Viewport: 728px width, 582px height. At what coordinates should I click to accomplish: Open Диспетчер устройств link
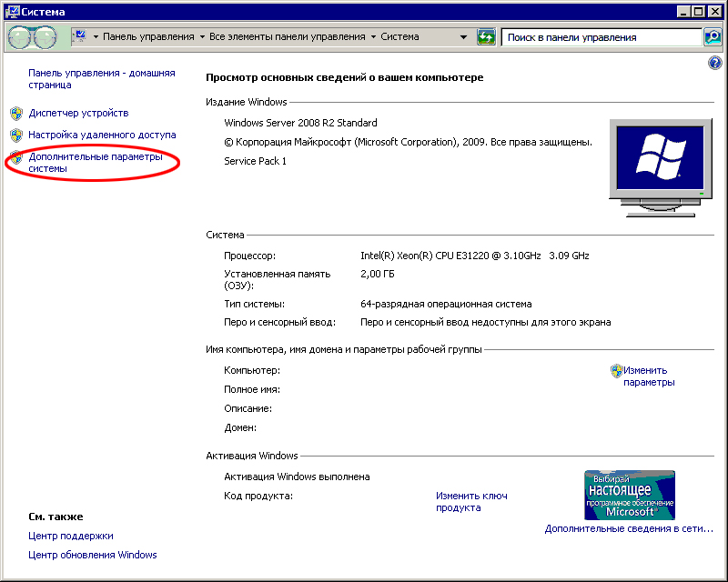pyautogui.click(x=78, y=114)
